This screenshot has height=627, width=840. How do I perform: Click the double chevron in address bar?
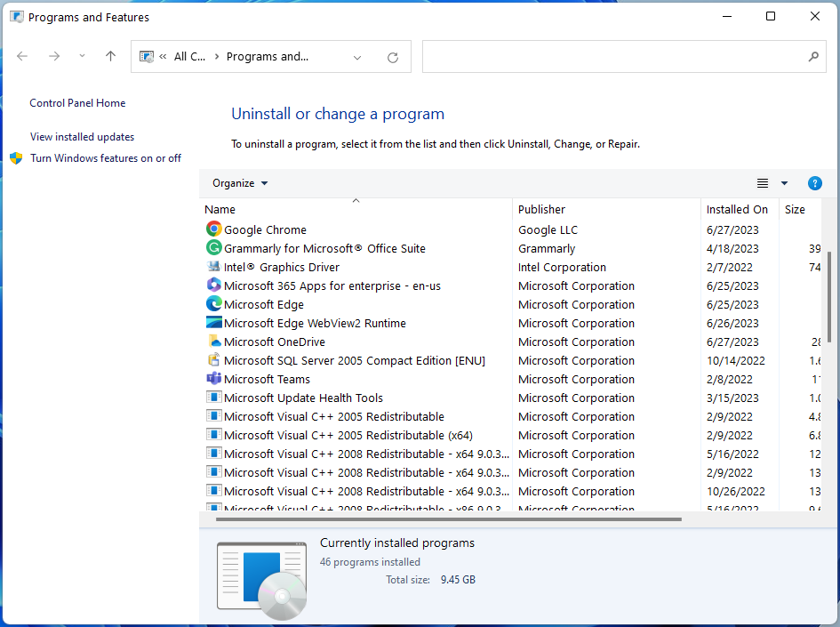coord(163,56)
